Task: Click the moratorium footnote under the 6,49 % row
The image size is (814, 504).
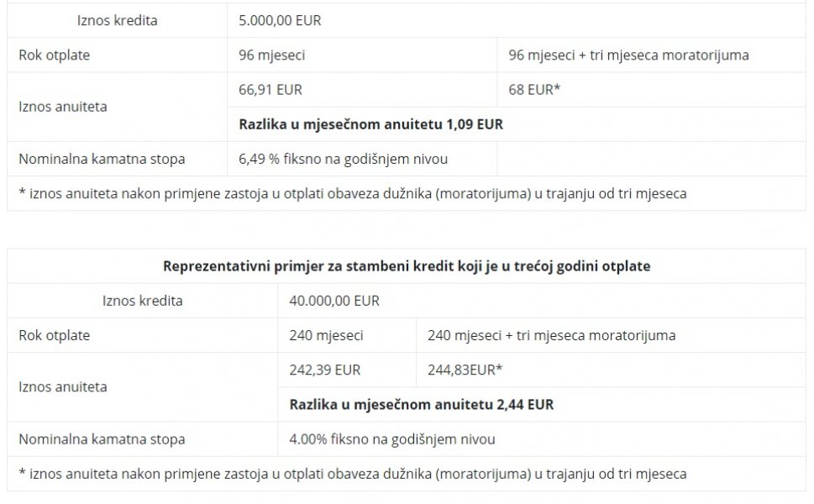Action: click(x=352, y=193)
